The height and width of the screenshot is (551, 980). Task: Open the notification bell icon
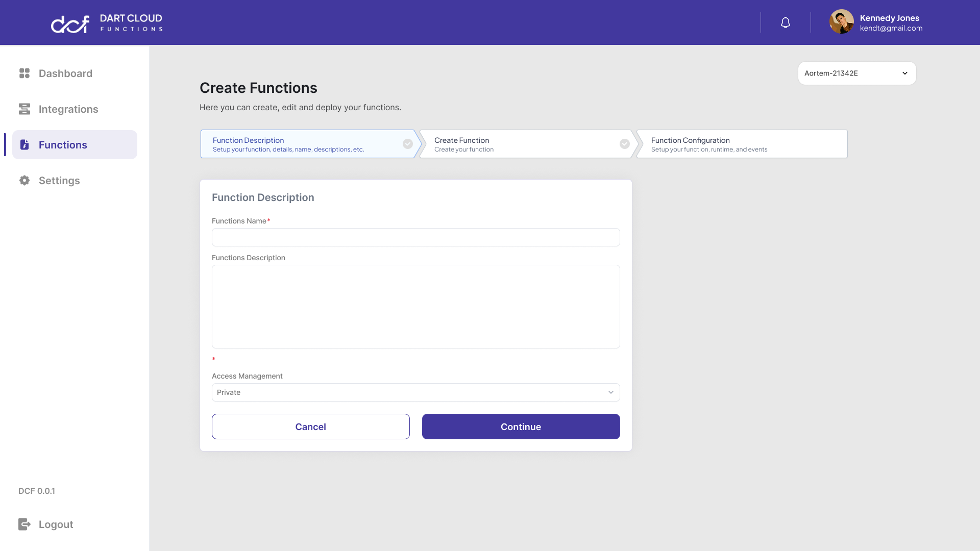pyautogui.click(x=785, y=22)
